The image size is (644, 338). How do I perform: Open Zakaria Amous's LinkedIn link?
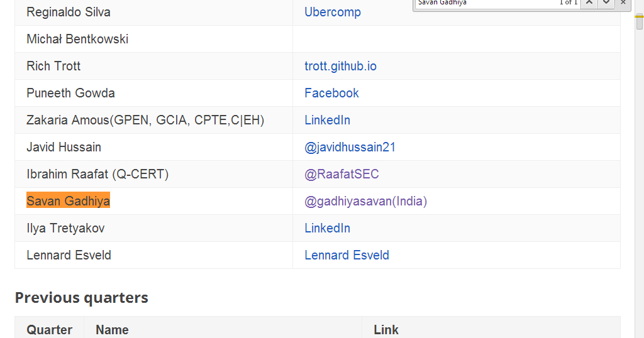pos(327,120)
